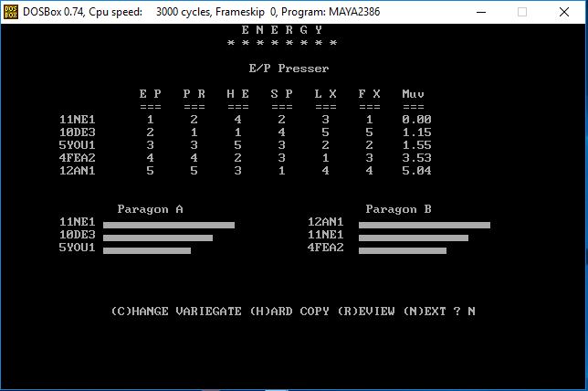
Task: Click the H E value 4 in 11NE1 row
Action: click(237, 120)
